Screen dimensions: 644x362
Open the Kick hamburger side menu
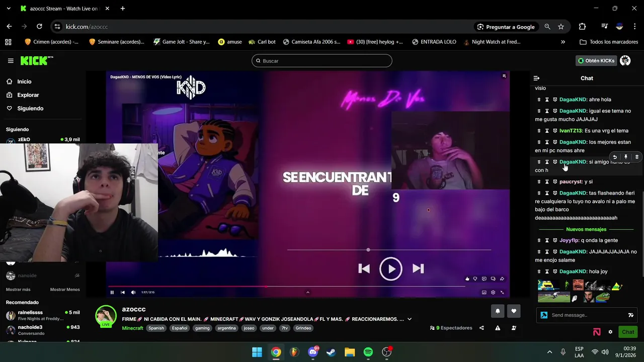tap(11, 61)
